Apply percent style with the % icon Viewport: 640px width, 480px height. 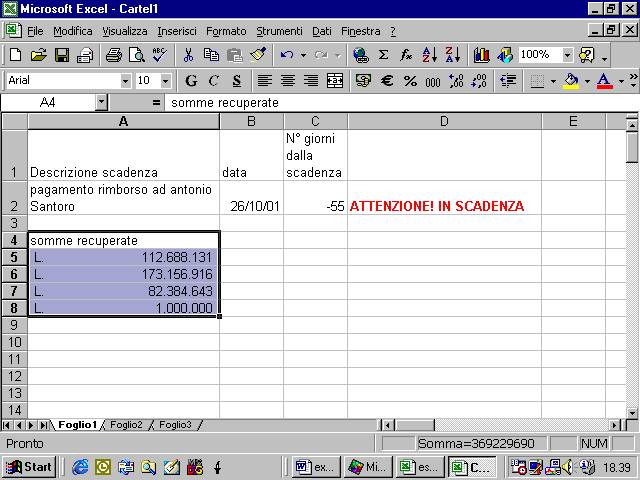click(410, 80)
